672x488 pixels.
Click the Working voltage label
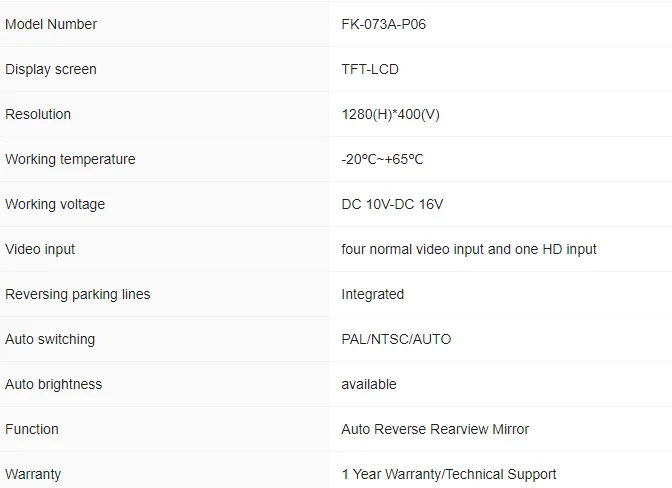click(x=55, y=204)
